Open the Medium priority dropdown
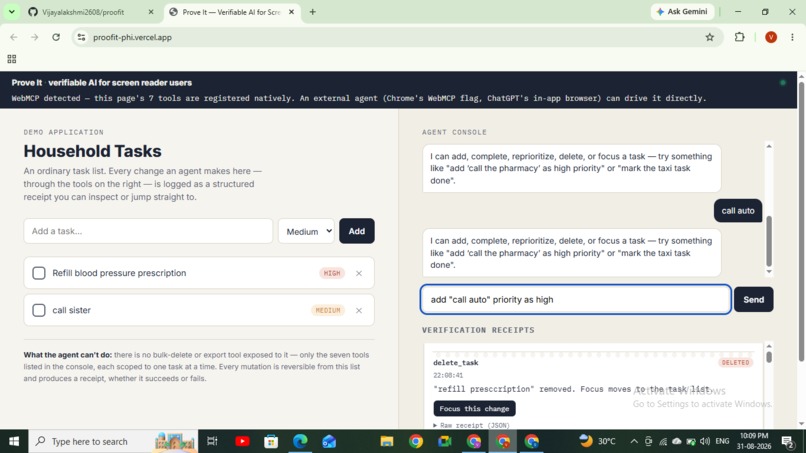This screenshot has height=453, width=806. pyautogui.click(x=306, y=231)
